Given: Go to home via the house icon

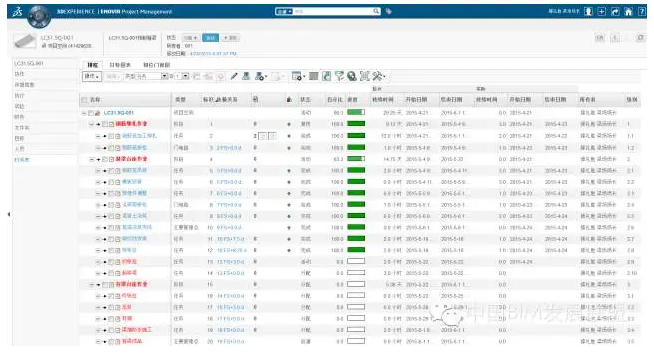Looking at the screenshot, I should [629, 12].
